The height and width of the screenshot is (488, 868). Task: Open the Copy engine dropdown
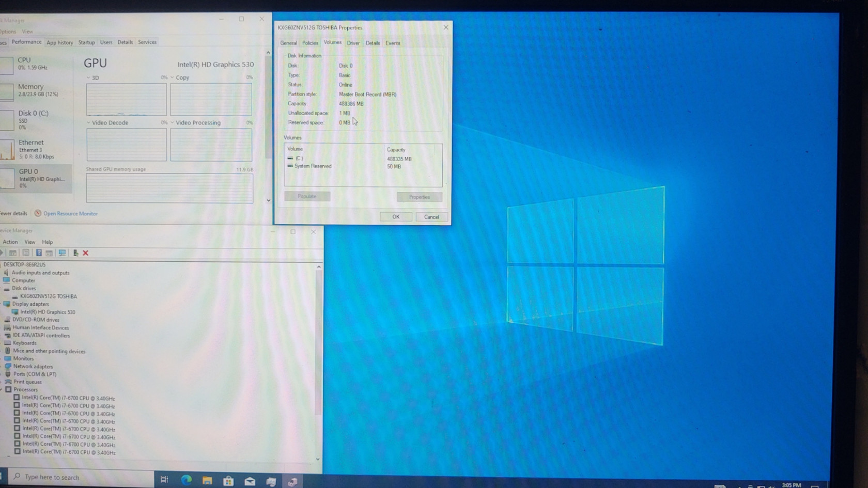(x=172, y=77)
